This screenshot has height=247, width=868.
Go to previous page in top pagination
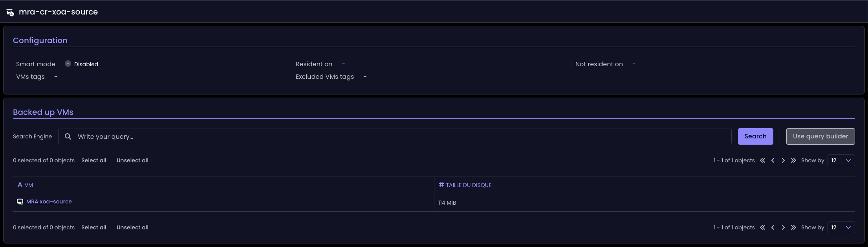click(x=773, y=160)
